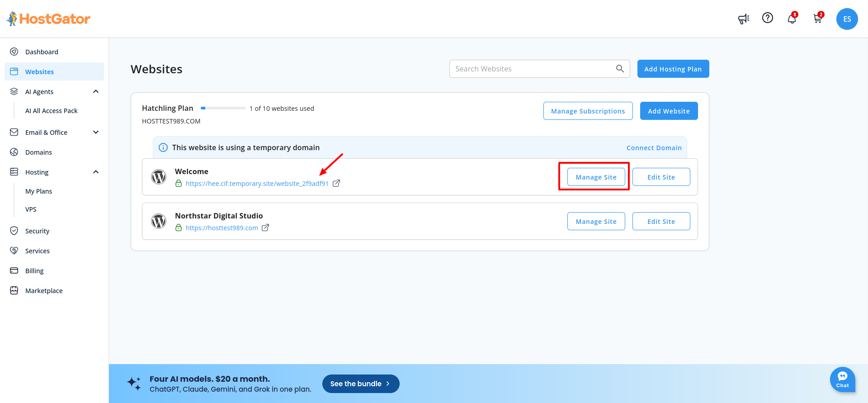
Task: Open the announcements megaphone icon
Action: (744, 19)
